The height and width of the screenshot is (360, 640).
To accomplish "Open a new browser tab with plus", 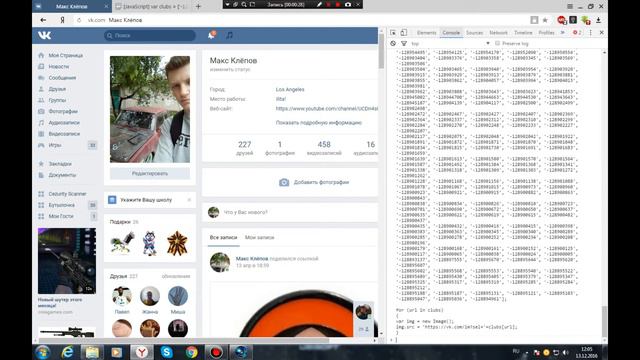I will coord(198,6).
